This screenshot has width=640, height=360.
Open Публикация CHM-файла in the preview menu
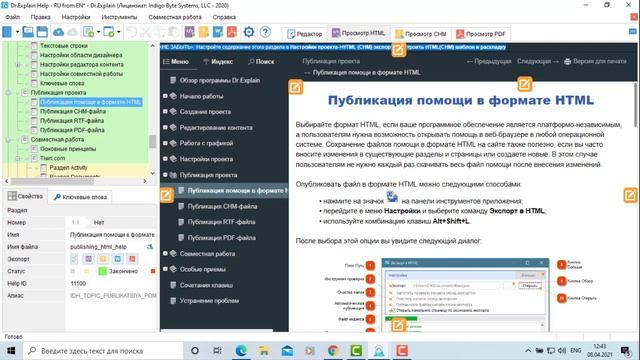(x=222, y=206)
